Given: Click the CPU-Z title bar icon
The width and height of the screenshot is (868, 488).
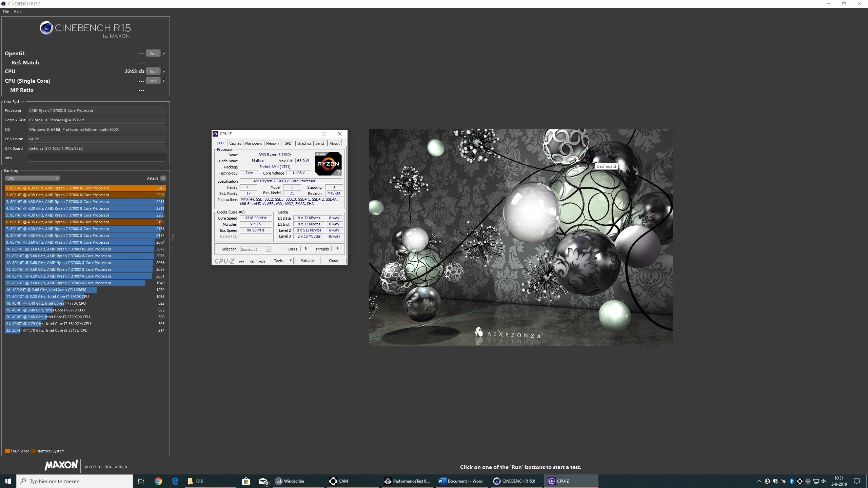Looking at the screenshot, I should tap(215, 134).
